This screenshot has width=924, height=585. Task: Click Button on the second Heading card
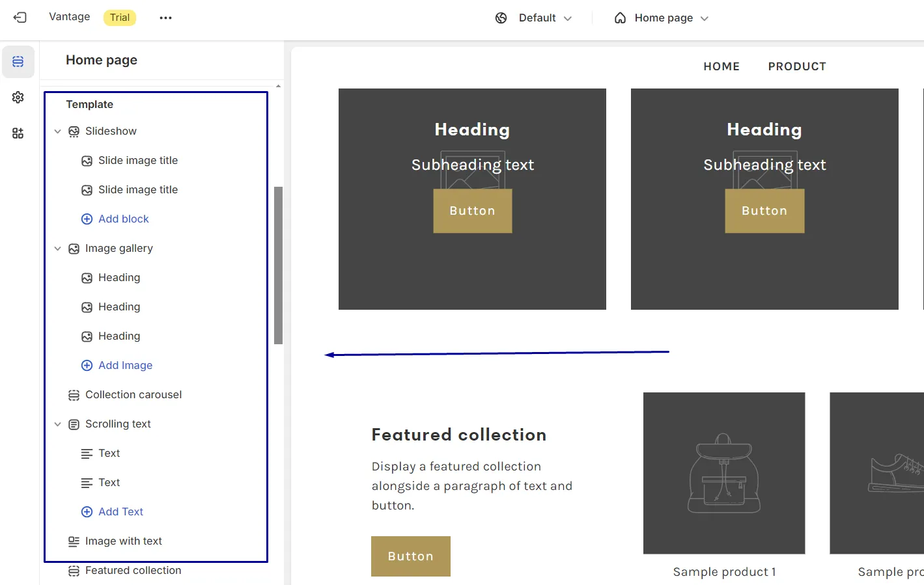tap(764, 211)
